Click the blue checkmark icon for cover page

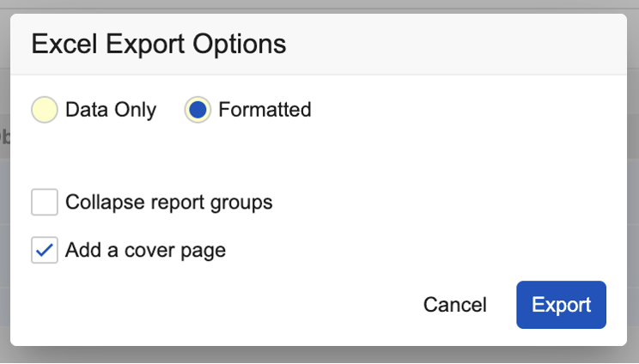point(45,250)
